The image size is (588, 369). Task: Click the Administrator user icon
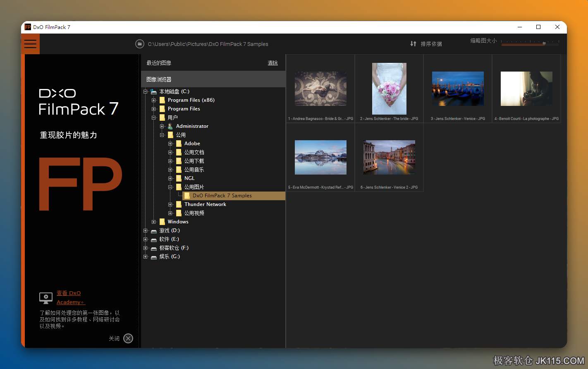coord(170,126)
